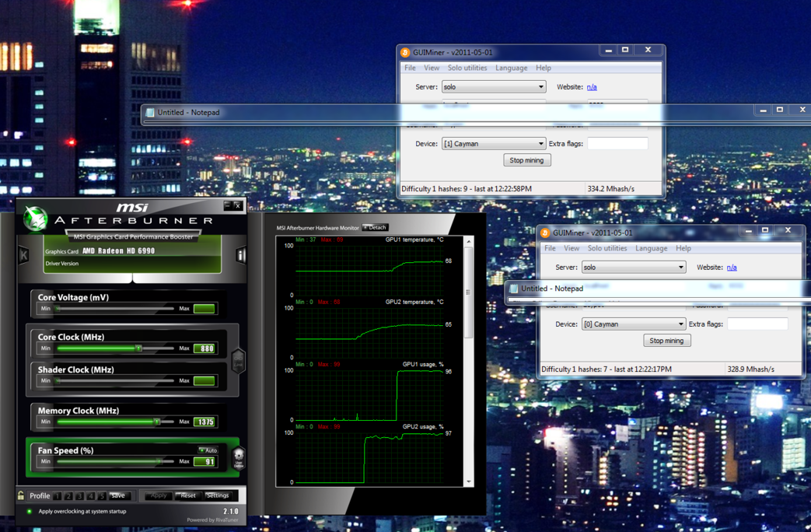The image size is (811, 532).
Task: Open the Server dropdown in lower GUIMiner
Action: 634,268
